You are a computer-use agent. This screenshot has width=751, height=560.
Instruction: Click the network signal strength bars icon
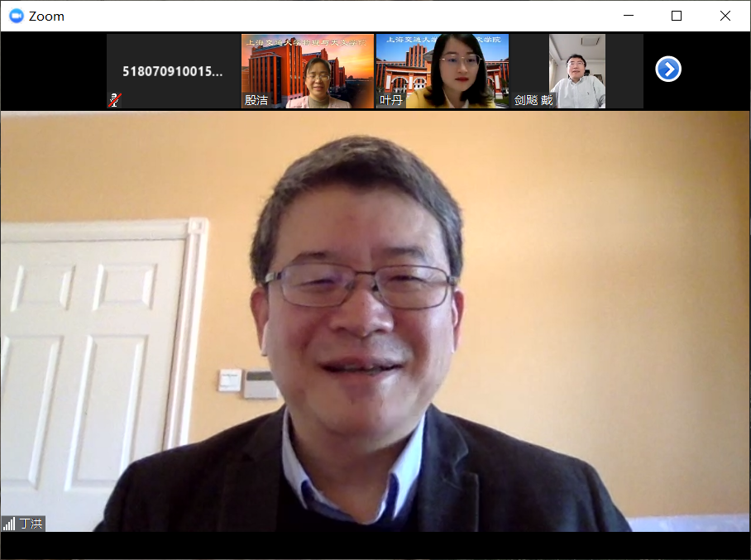click(9, 524)
